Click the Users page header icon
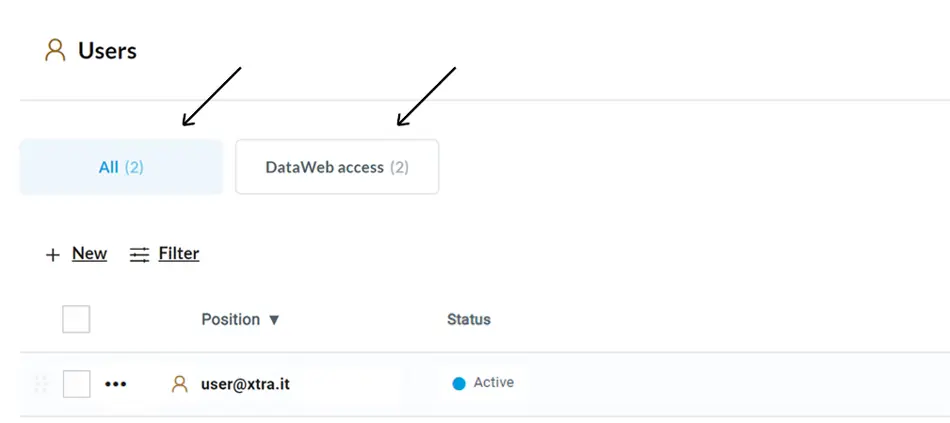 click(55, 50)
